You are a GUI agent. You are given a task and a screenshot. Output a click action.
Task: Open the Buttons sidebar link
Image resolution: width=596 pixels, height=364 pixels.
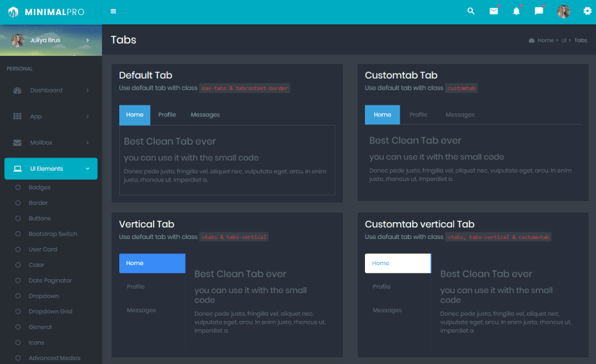click(40, 218)
